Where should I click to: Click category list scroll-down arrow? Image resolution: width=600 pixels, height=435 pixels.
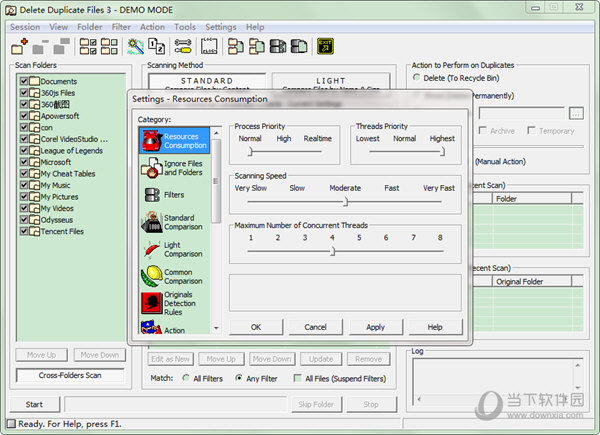(x=216, y=328)
